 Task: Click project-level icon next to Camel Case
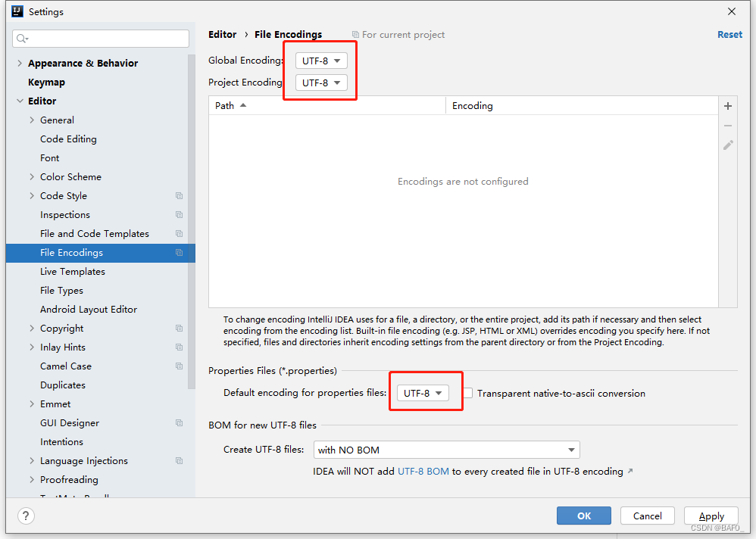[x=179, y=366]
